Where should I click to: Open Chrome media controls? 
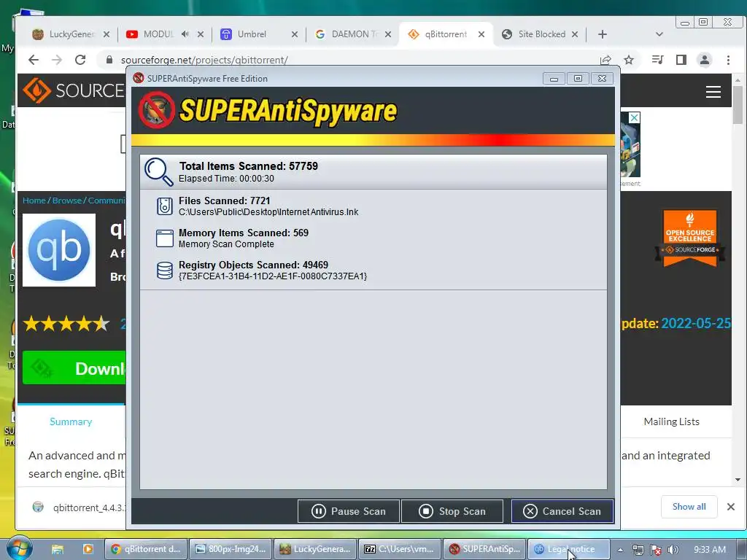657,60
